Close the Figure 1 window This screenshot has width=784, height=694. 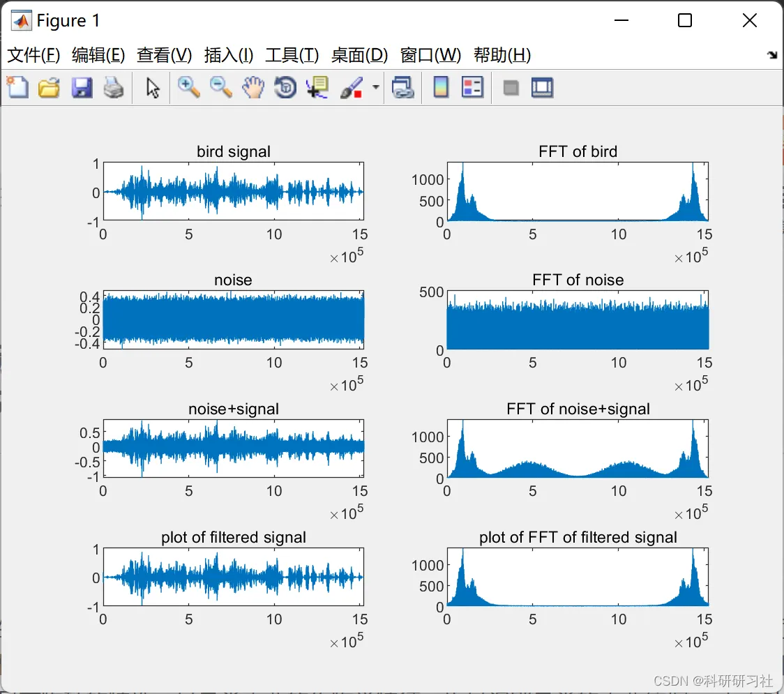(750, 20)
